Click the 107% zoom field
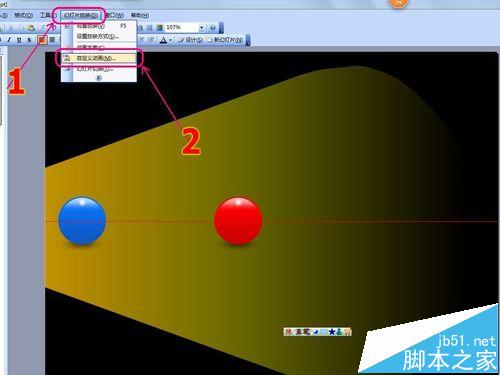500x375 pixels. pos(182,27)
